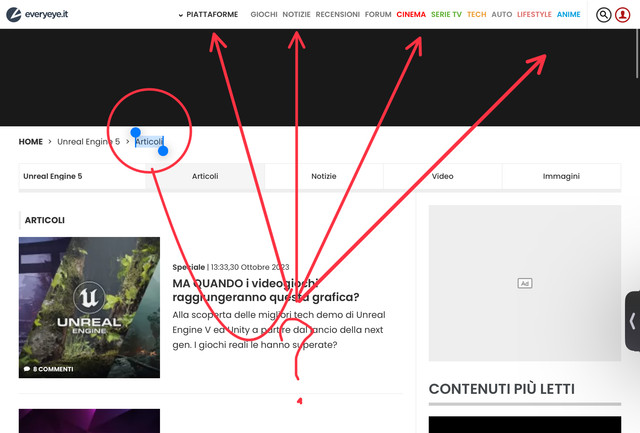The image size is (640, 433).
Task: Open the Forum menu link
Action: 378,15
